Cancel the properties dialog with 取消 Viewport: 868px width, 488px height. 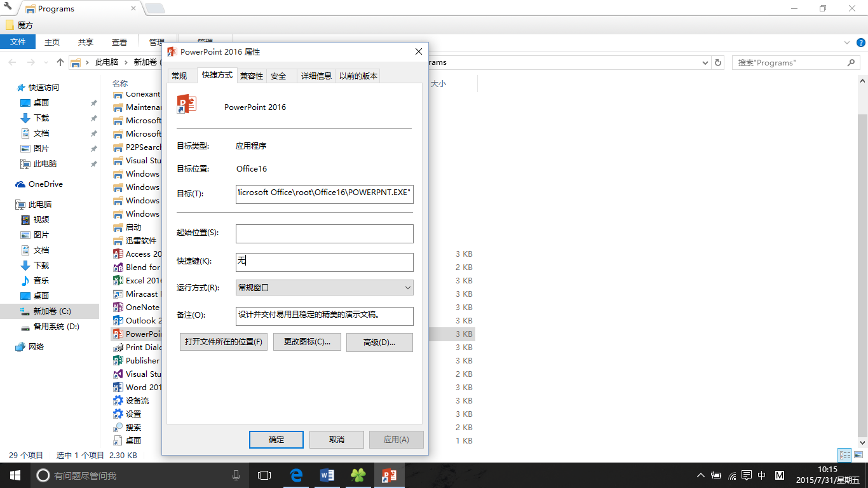click(337, 440)
